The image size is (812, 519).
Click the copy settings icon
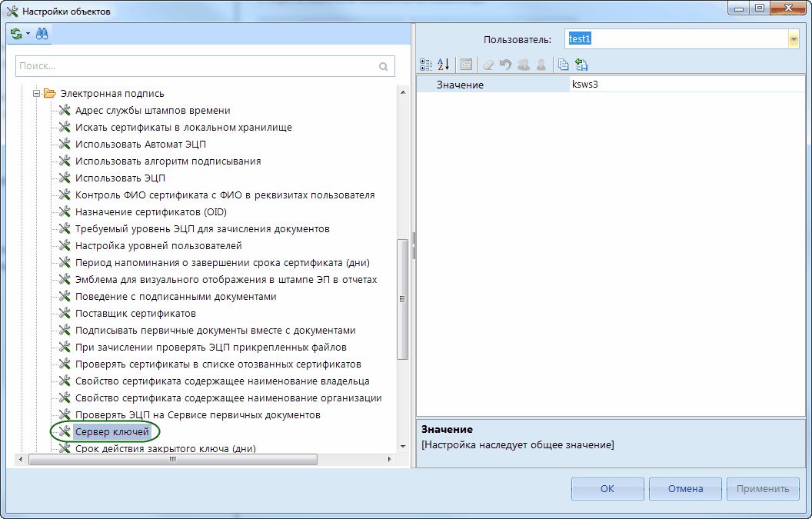click(564, 65)
